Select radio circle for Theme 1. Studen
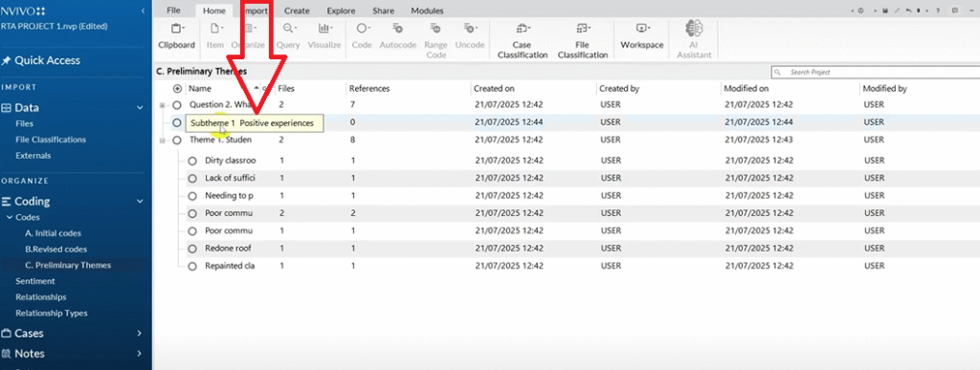The image size is (980, 370). click(x=177, y=141)
